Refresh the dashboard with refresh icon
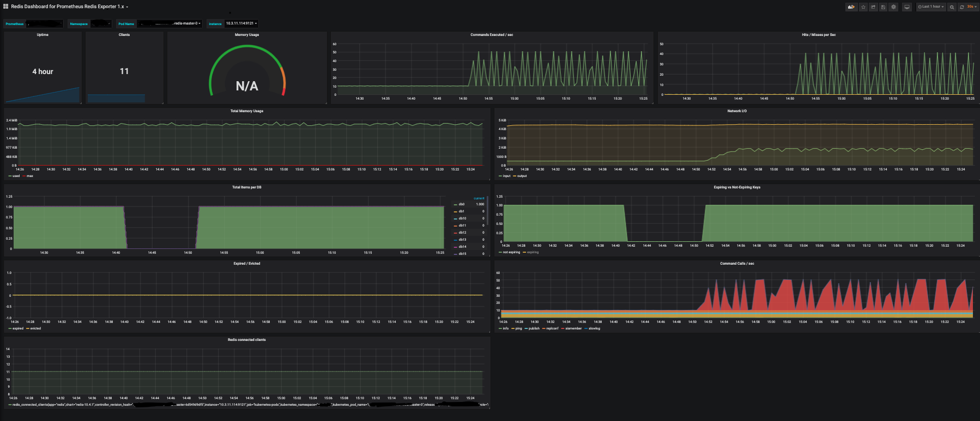The width and height of the screenshot is (980, 421). point(962,7)
